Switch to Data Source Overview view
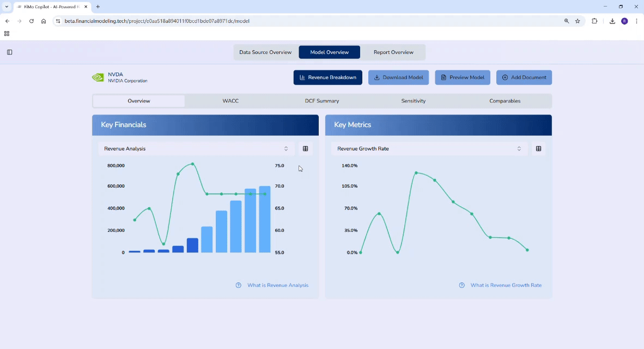The height and width of the screenshot is (349, 644). (265, 52)
